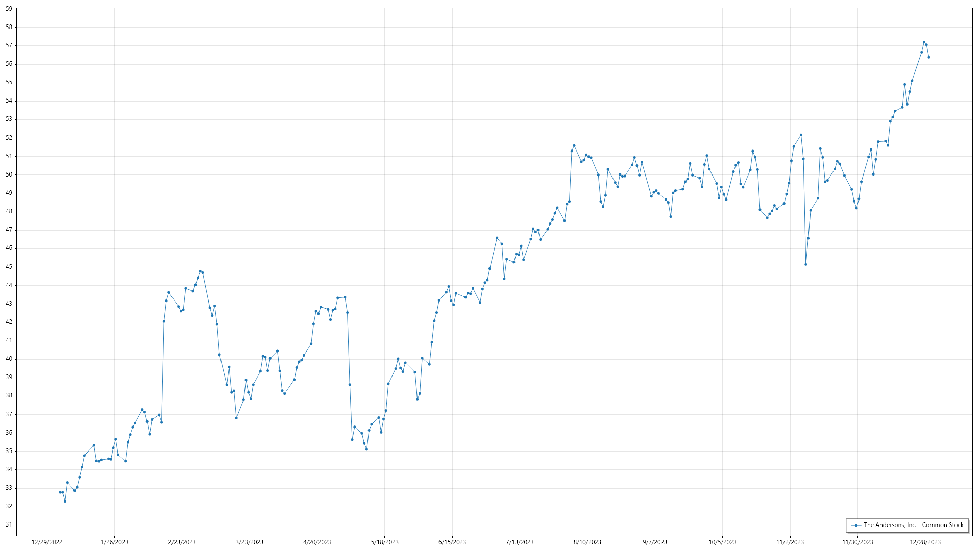Click the 2/23/2023 x-axis date label

coord(182,542)
